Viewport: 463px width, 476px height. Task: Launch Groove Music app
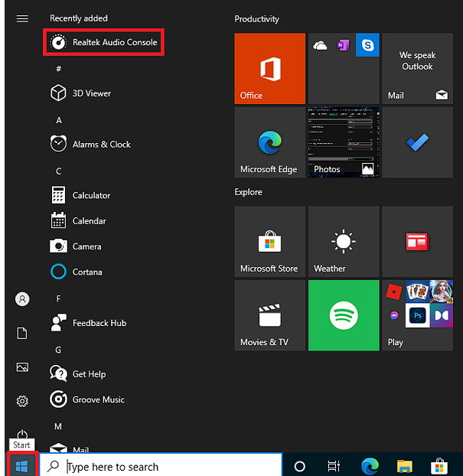tap(87, 399)
